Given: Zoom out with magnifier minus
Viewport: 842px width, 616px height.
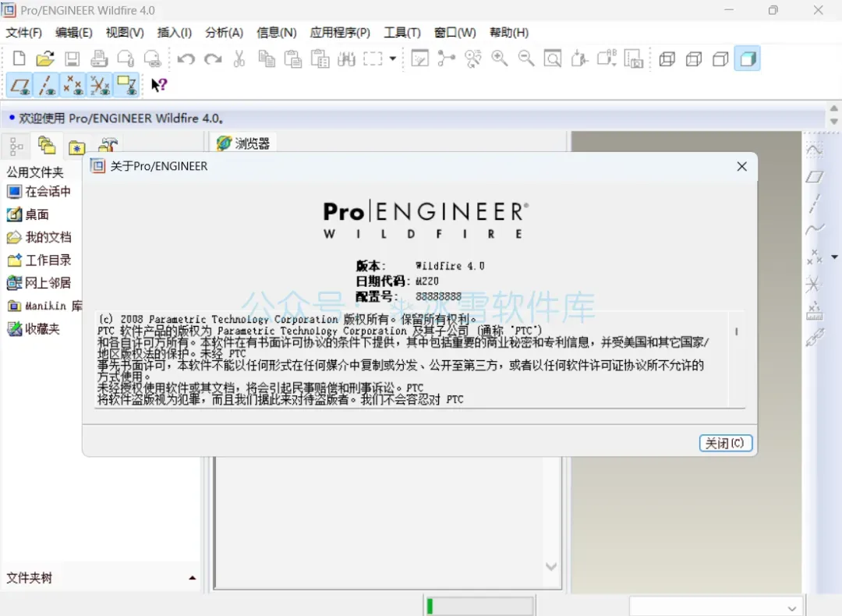Looking at the screenshot, I should (526, 58).
